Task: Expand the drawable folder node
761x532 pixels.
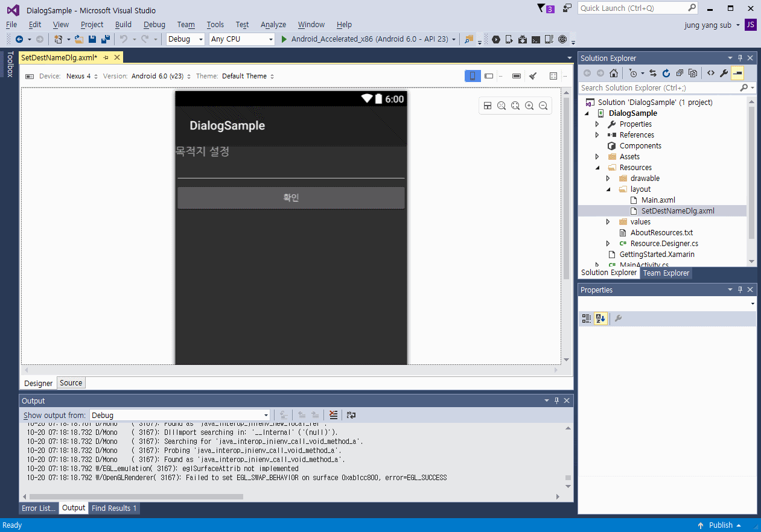Action: pos(608,179)
